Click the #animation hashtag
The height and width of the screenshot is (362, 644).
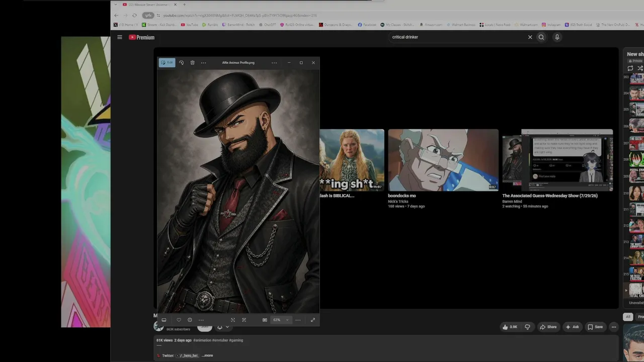(202, 340)
